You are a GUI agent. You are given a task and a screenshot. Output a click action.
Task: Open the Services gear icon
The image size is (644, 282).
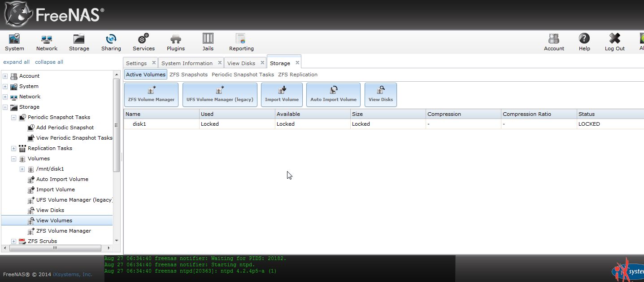[144, 42]
